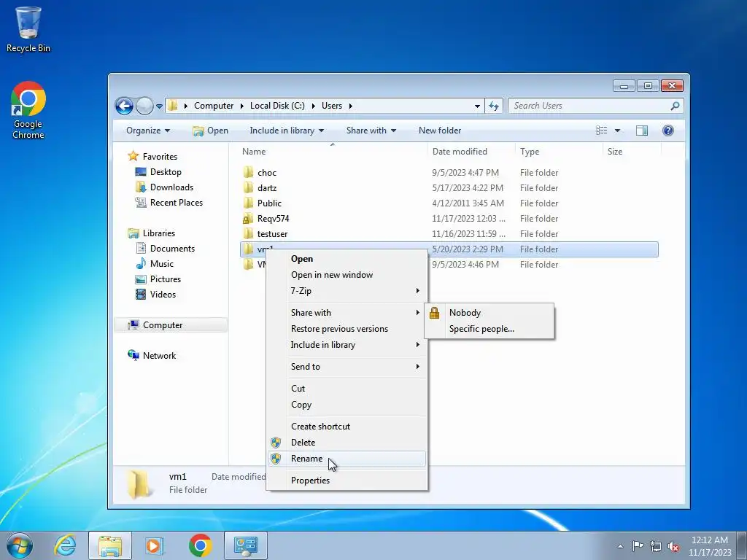Choose Open in new window
Viewport: 747px width, 560px height.
coord(347,275)
